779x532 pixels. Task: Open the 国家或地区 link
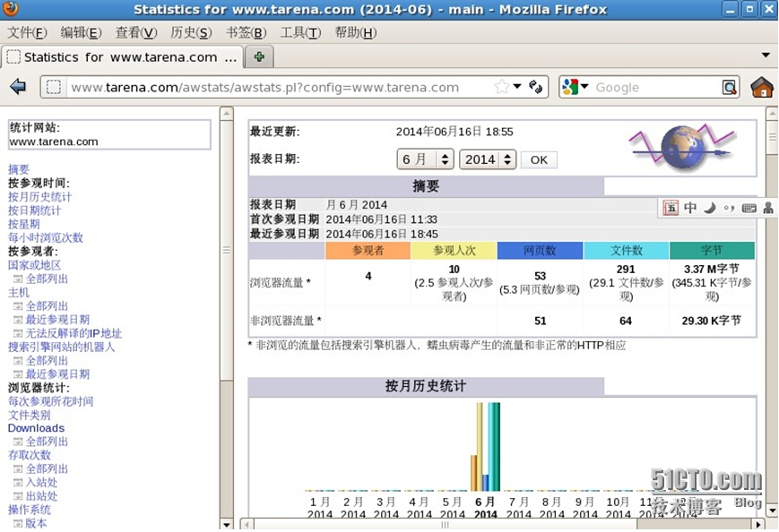34,265
